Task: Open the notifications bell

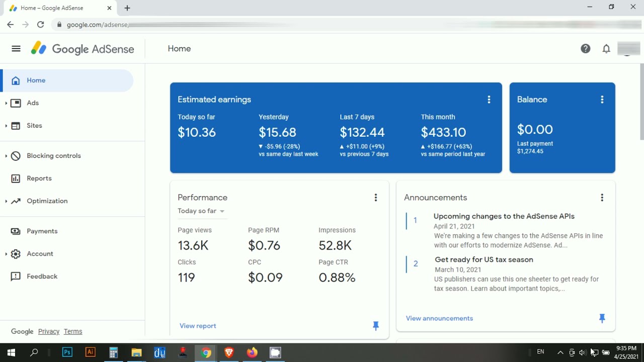Action: point(606,49)
